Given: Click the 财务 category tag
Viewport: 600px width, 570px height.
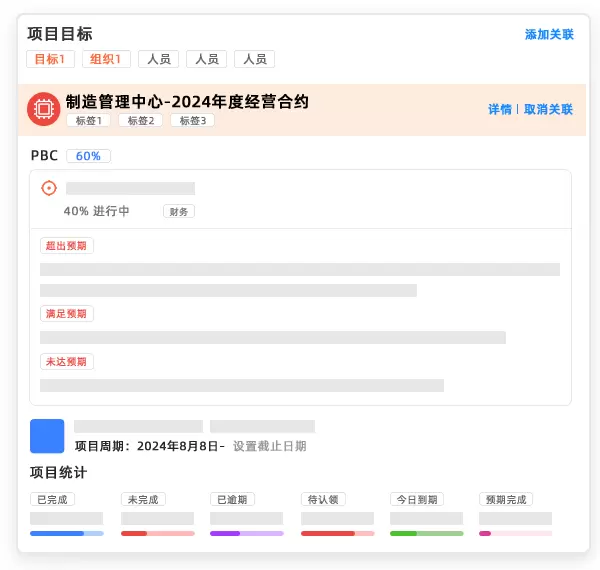Looking at the screenshot, I should (x=179, y=211).
